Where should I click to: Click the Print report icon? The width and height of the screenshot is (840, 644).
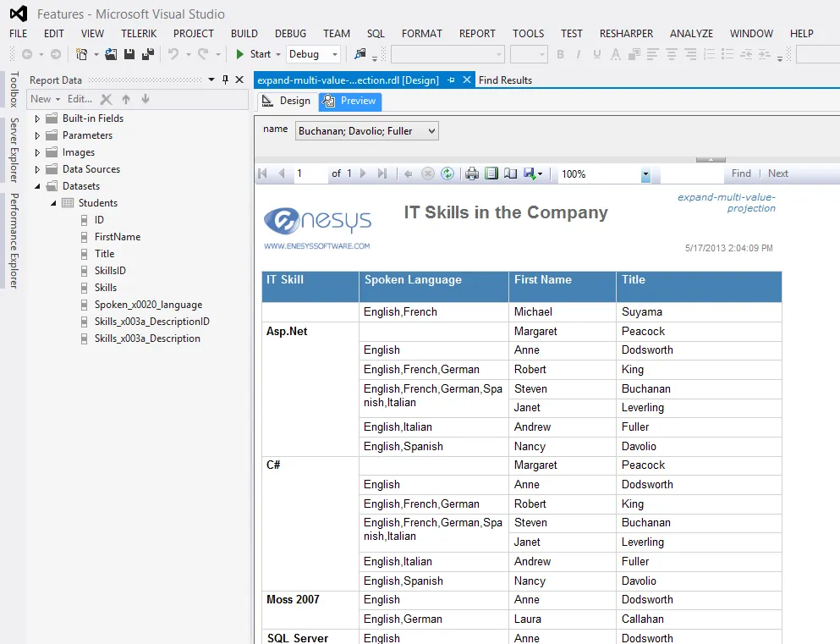pyautogui.click(x=472, y=173)
